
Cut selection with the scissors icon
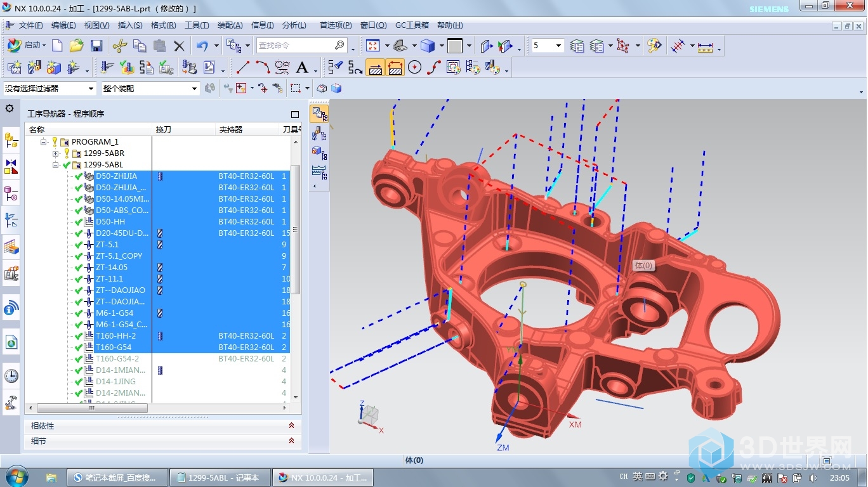(120, 46)
